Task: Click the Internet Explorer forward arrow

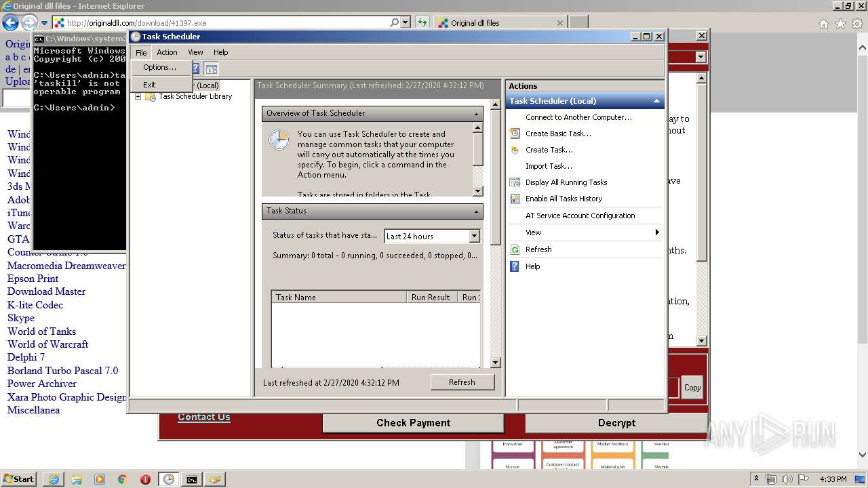Action: point(29,22)
